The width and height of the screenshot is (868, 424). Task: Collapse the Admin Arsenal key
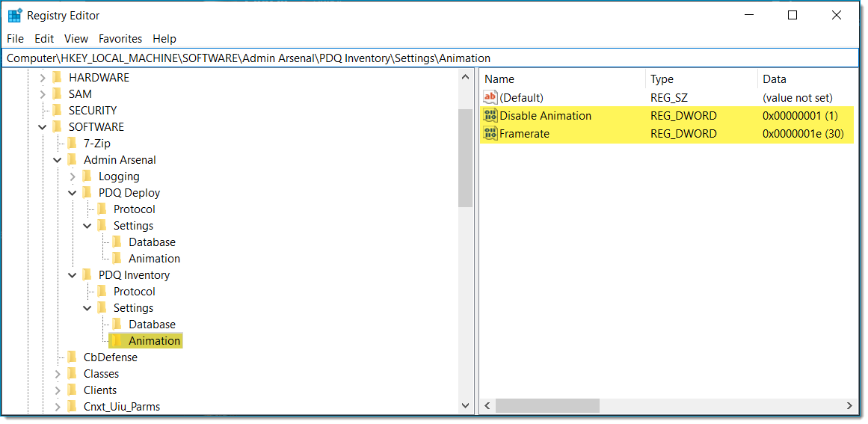coord(58,161)
